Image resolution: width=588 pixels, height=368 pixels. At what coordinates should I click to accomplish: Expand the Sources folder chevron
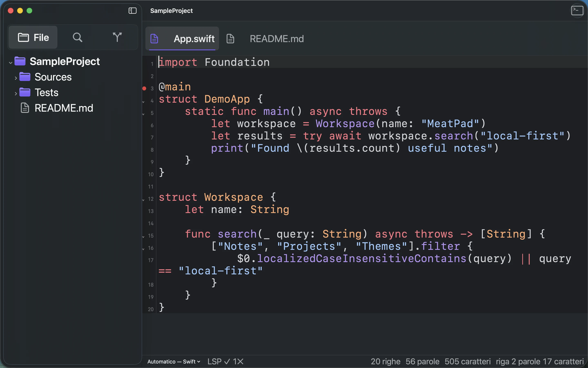[16, 78]
